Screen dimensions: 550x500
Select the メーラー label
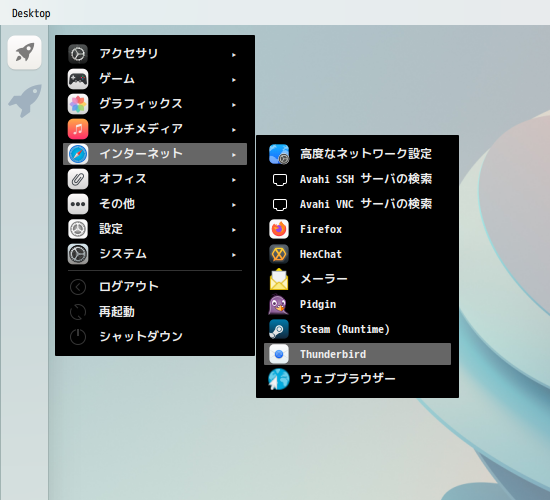[323, 279]
